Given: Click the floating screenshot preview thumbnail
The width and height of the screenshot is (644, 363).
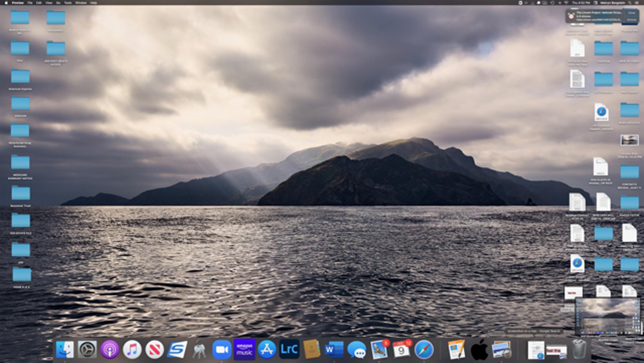Looking at the screenshot, I should [x=608, y=316].
